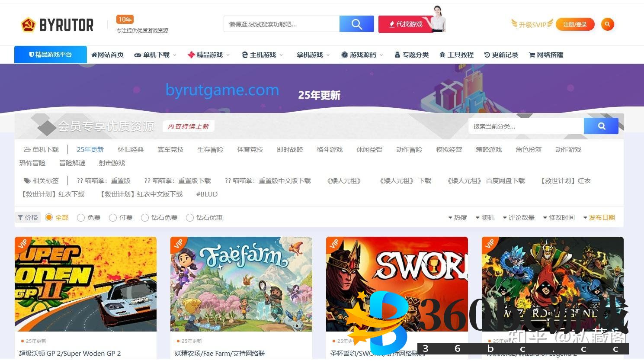Click the red 代找游戏 button

405,24
